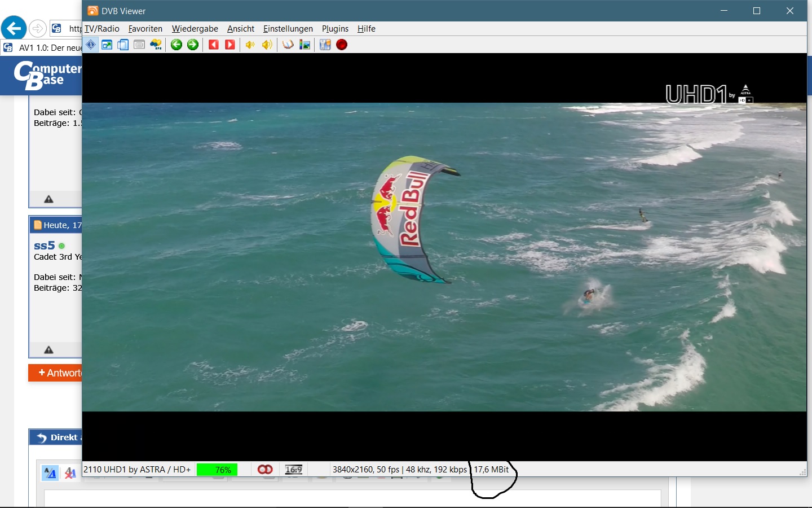Toggle the OSD info icon in toolbar

click(x=91, y=45)
